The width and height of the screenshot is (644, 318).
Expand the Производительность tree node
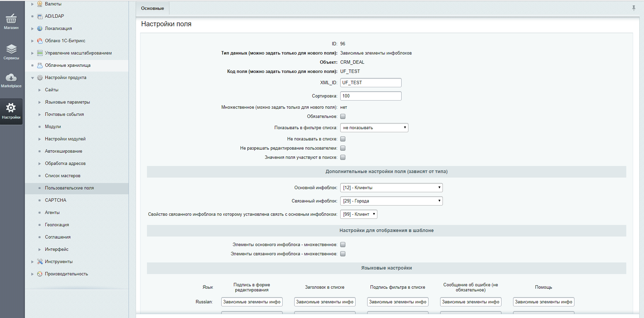point(32,274)
